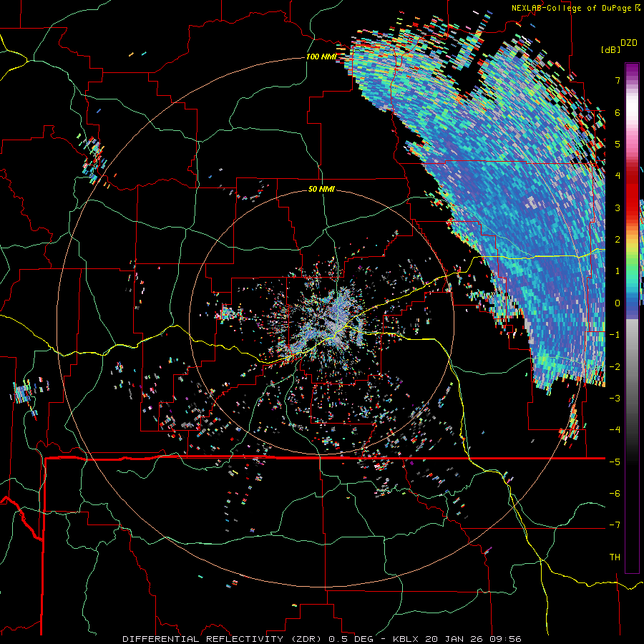644x644 pixels.
Task: Click the DIFFERENTIAL REFLECTIVITY caption text
Action: point(203,639)
